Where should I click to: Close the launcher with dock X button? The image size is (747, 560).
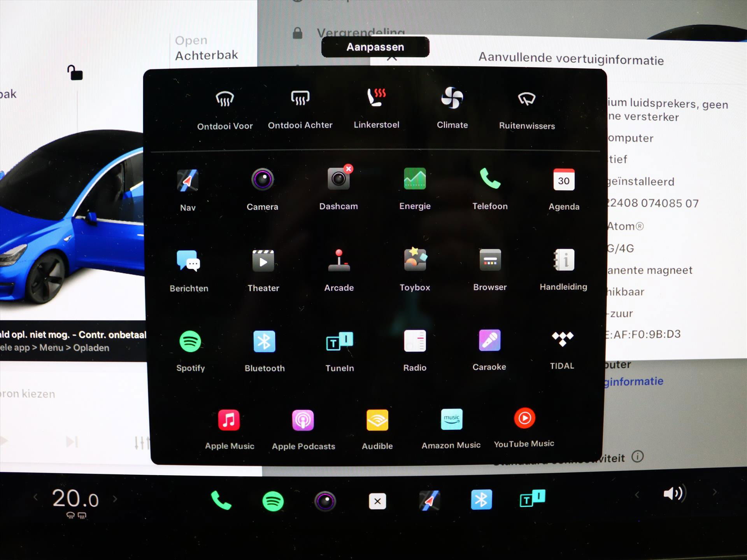(x=377, y=501)
